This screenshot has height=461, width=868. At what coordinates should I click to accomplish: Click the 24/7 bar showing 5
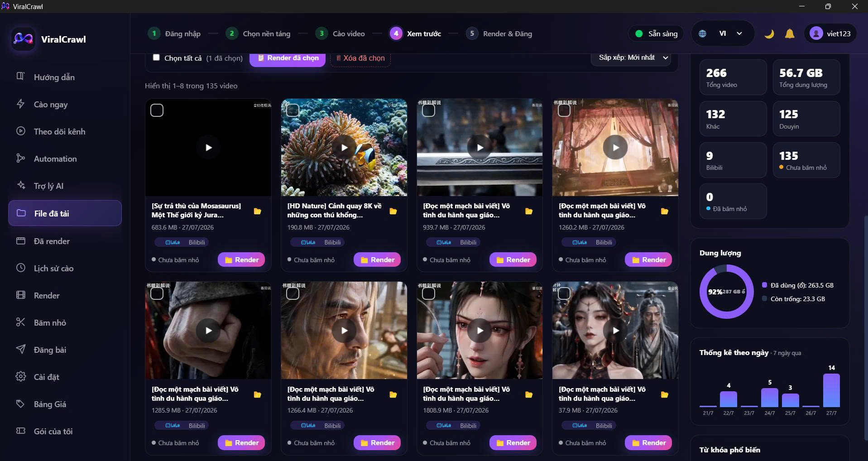[770, 397]
